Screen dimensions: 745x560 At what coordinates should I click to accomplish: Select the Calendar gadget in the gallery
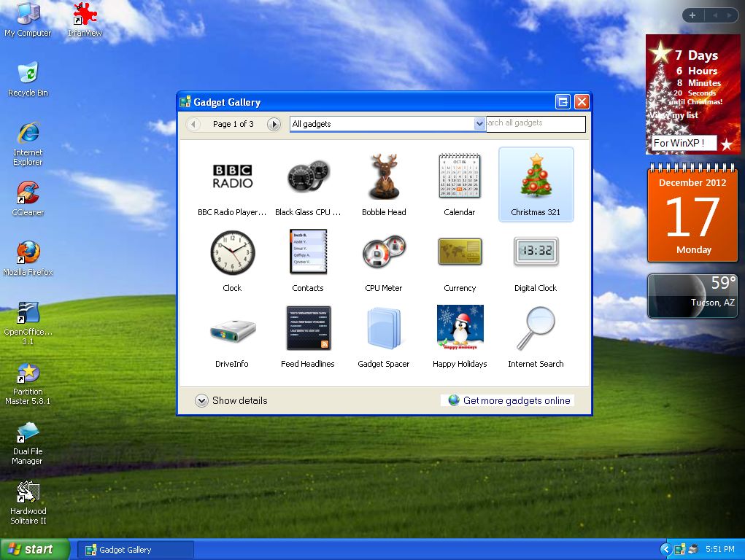pos(460,176)
